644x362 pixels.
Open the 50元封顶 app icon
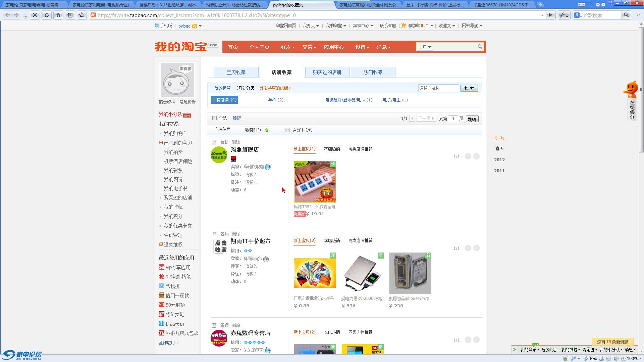click(161, 305)
